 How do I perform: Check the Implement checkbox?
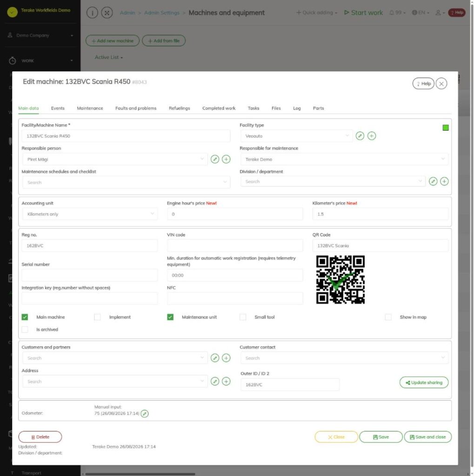(97, 317)
